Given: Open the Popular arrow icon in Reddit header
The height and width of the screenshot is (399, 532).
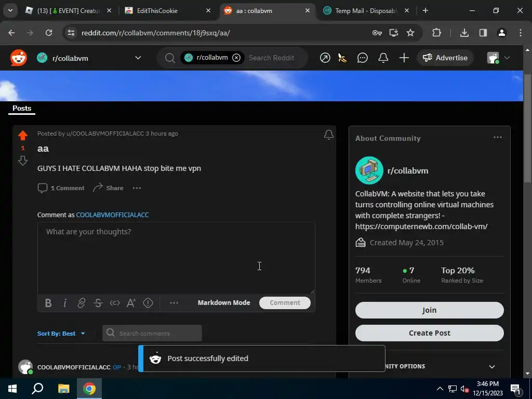Looking at the screenshot, I should click(x=325, y=58).
